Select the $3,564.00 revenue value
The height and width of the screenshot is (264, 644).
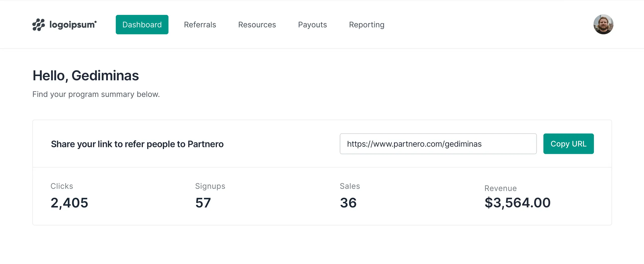pos(517,202)
